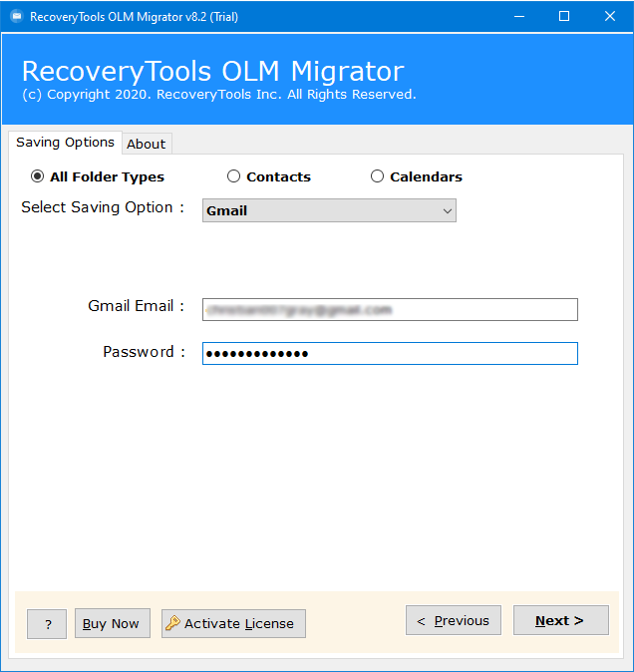
Task: Maximize the OLM Migrator window
Action: (564, 16)
